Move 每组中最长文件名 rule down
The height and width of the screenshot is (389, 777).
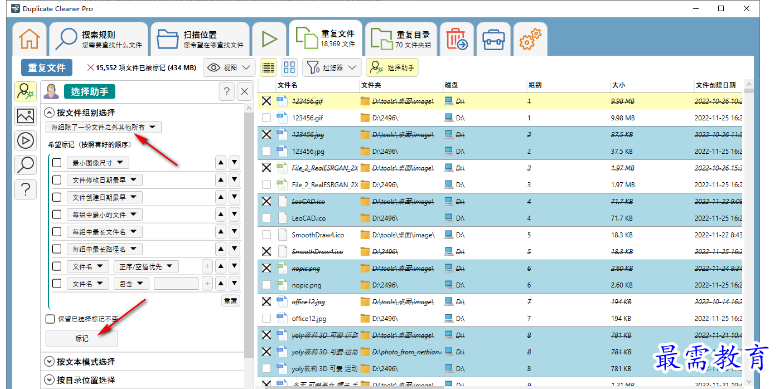(234, 231)
